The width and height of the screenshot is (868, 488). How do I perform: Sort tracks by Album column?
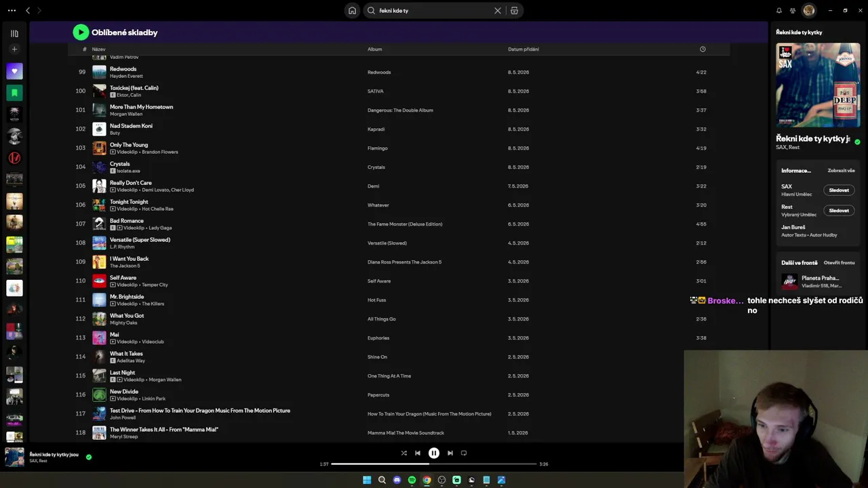375,49
